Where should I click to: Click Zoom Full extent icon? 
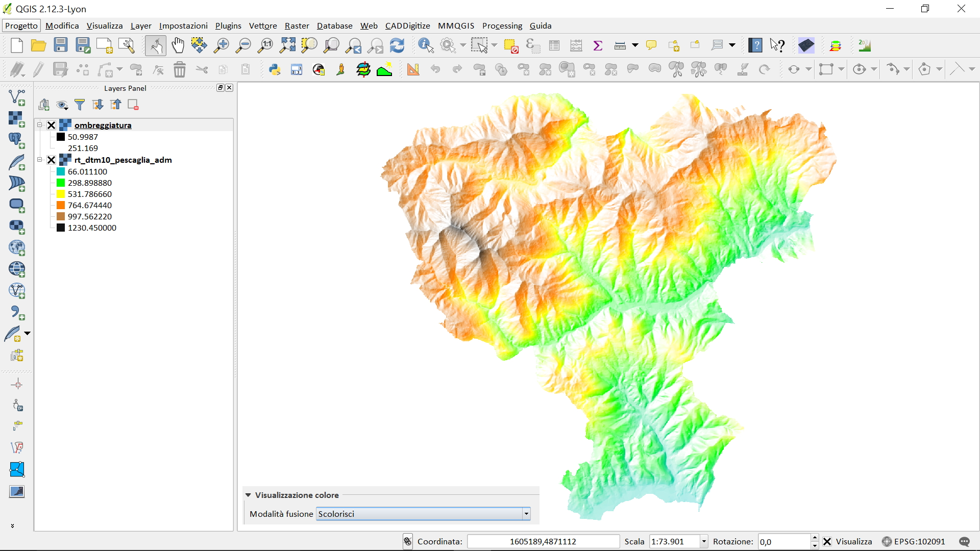click(287, 45)
